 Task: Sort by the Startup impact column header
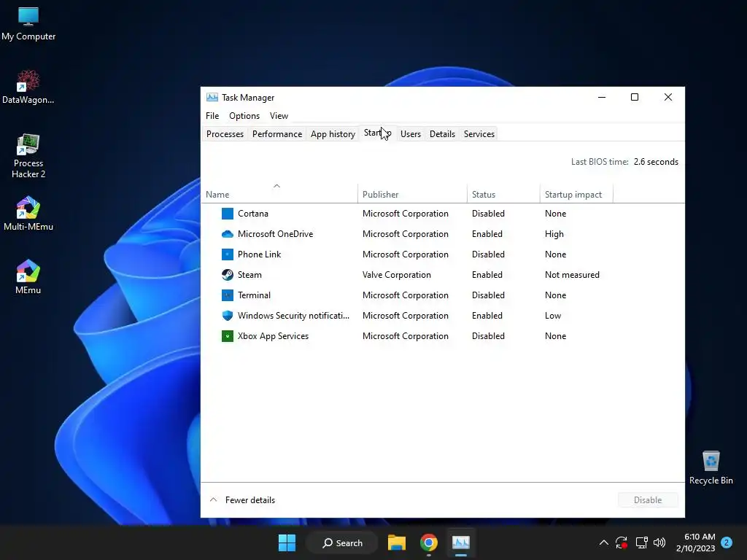pyautogui.click(x=576, y=194)
